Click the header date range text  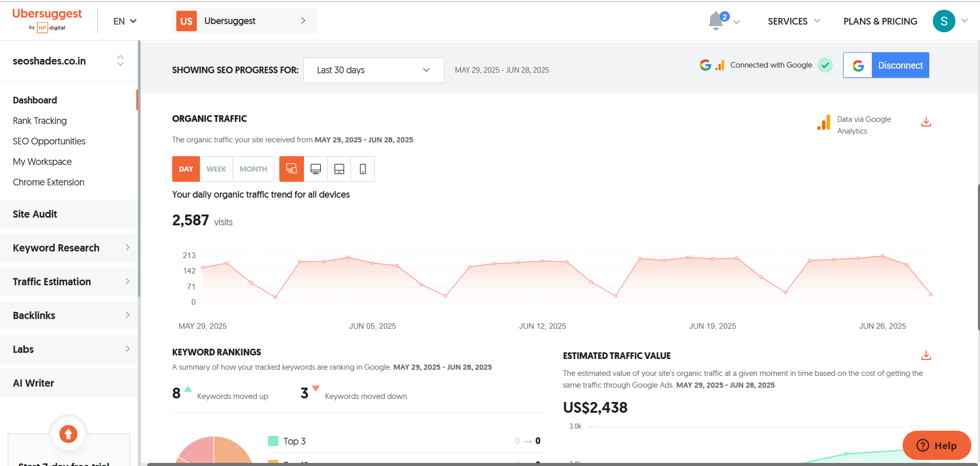(502, 70)
